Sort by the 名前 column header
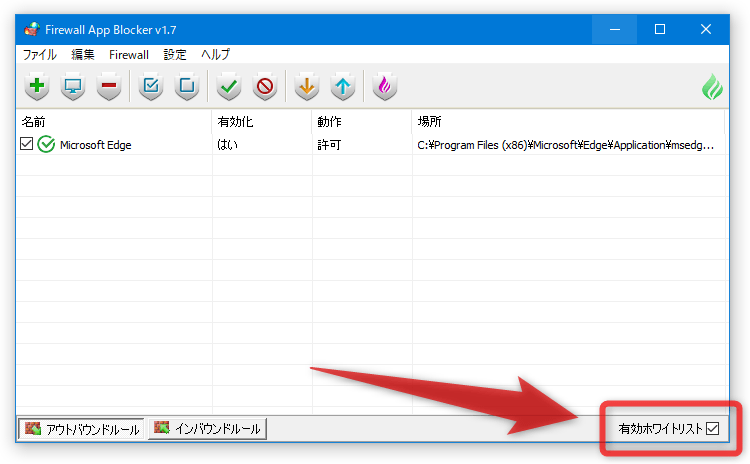 114,122
